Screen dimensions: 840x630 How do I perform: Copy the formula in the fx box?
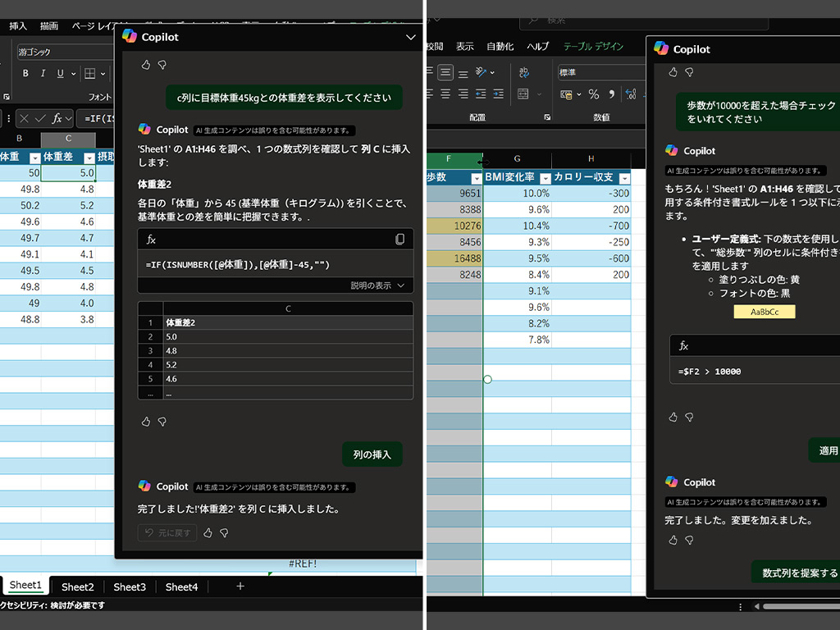(x=399, y=240)
